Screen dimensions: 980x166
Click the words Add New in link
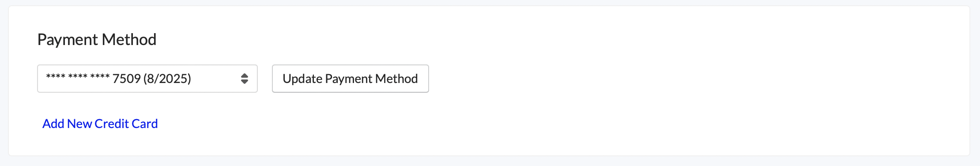(x=67, y=124)
